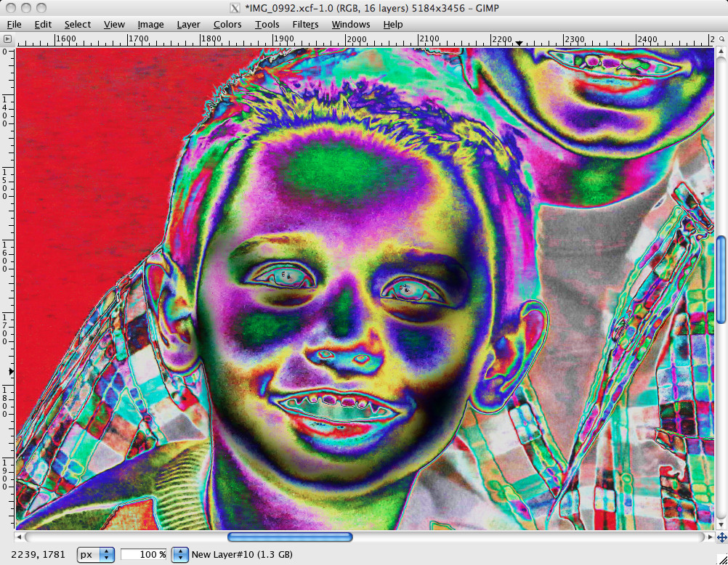The height and width of the screenshot is (565, 728).
Task: Open the Windows menu
Action: 351,24
